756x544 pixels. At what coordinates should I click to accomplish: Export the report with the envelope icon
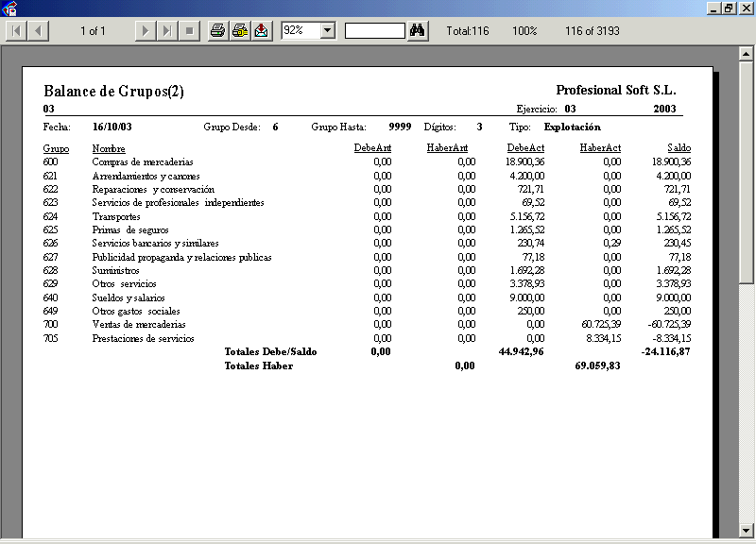point(261,31)
